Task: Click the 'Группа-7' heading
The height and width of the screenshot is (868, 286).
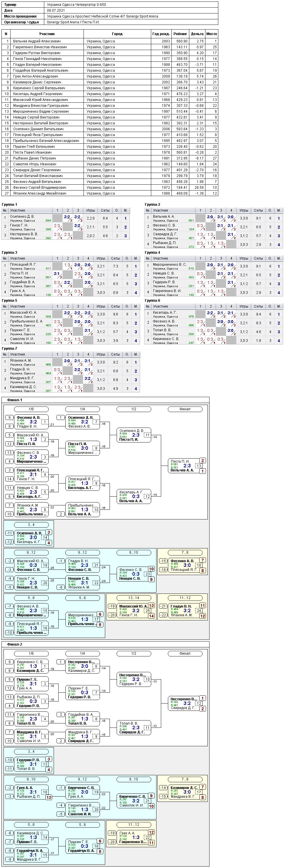Action: (9, 349)
